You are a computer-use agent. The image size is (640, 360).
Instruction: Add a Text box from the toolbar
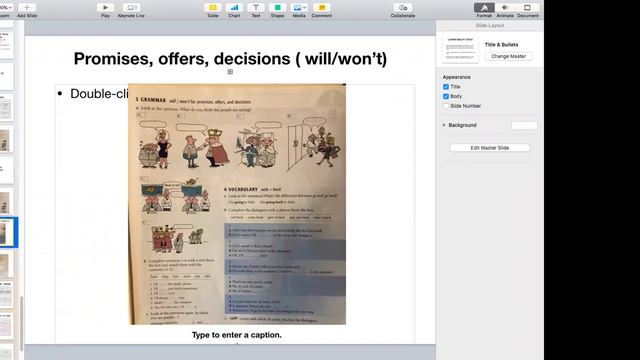pos(256,8)
